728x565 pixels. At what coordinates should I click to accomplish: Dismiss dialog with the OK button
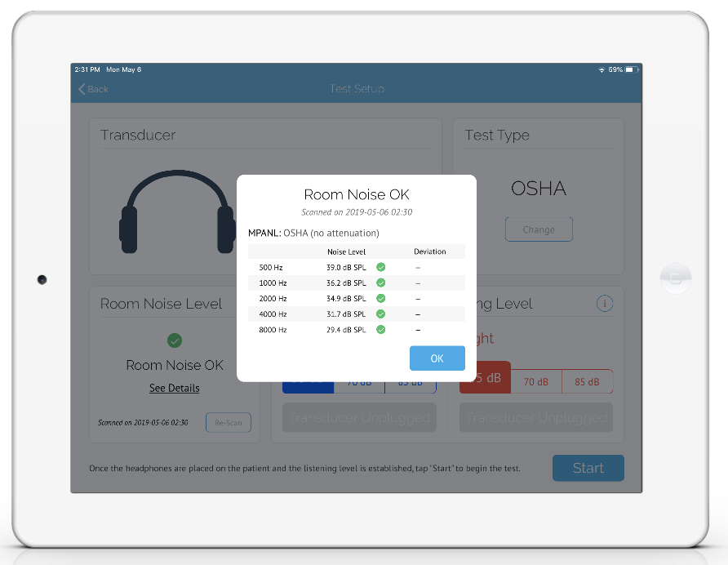437,358
